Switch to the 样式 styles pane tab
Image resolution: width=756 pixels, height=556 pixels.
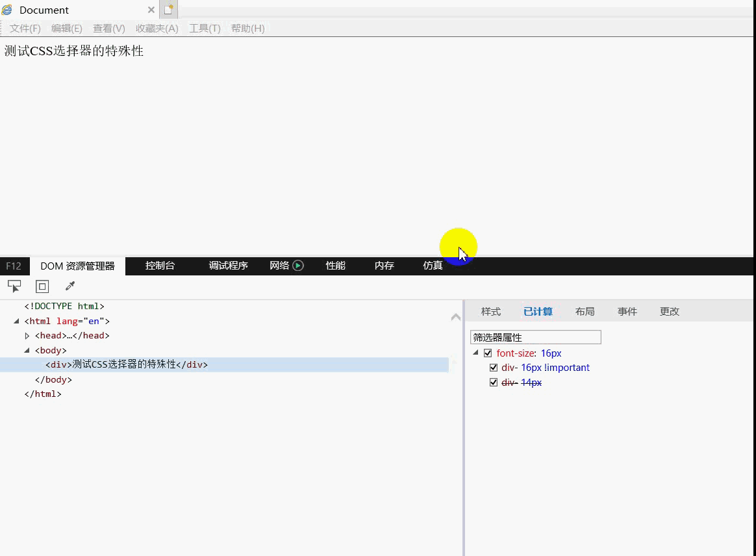coord(491,312)
